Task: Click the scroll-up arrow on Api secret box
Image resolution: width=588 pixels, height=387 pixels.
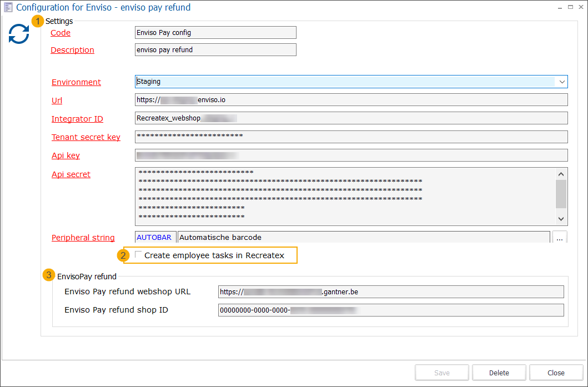Action: tap(562, 173)
